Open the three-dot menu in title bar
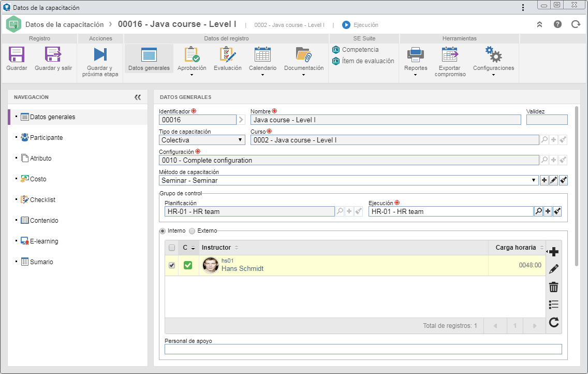 [523, 7]
